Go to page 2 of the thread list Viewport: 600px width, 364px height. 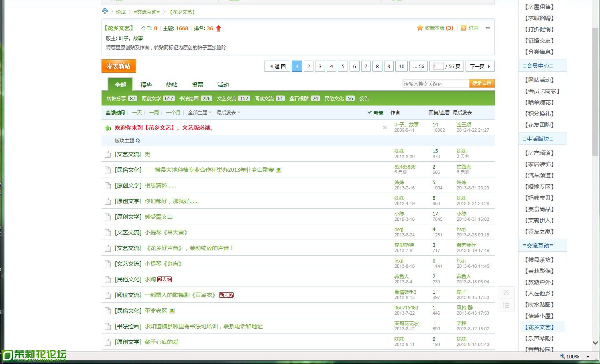pyautogui.click(x=309, y=67)
